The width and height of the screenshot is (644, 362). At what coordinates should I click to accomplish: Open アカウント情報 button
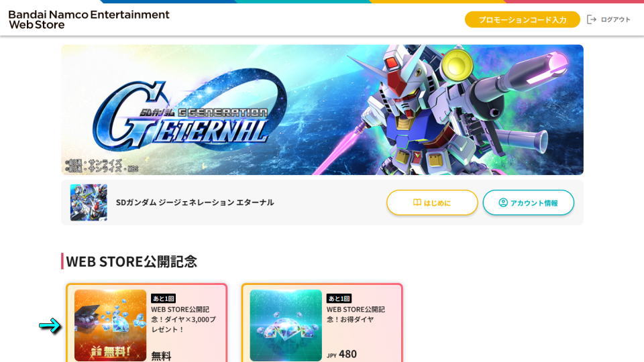pyautogui.click(x=528, y=202)
